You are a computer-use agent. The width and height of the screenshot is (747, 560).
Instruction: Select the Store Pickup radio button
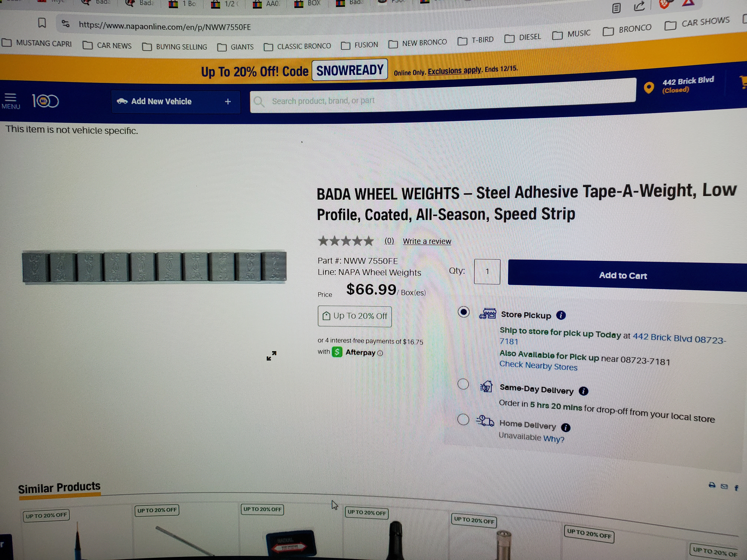pos(463,312)
